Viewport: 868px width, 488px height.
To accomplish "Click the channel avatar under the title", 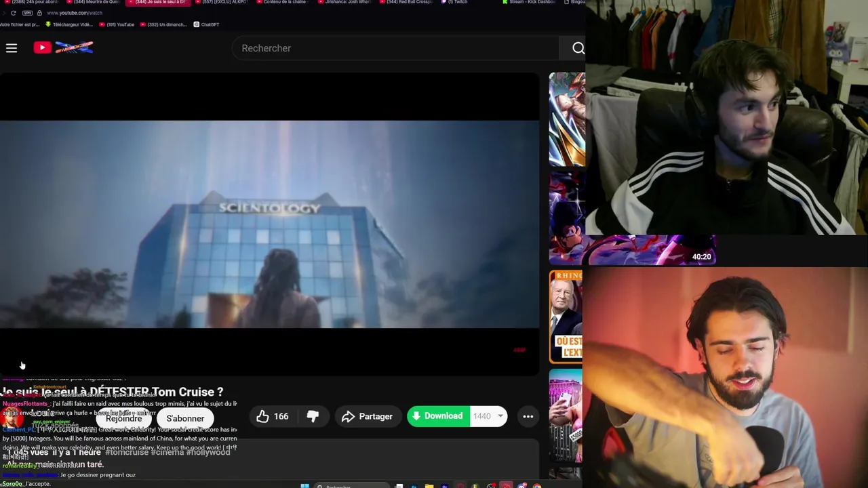I will (12, 419).
